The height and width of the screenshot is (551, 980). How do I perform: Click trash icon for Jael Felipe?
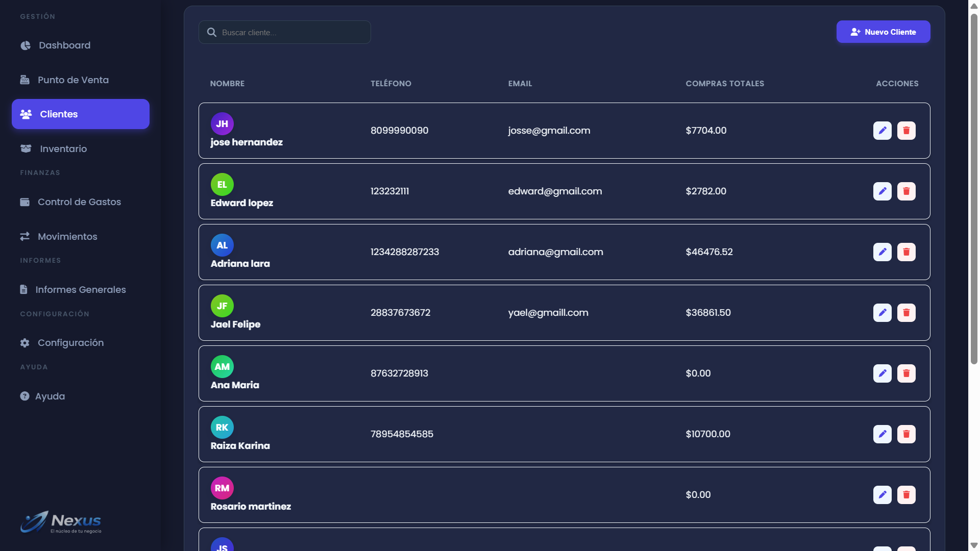pos(906,313)
